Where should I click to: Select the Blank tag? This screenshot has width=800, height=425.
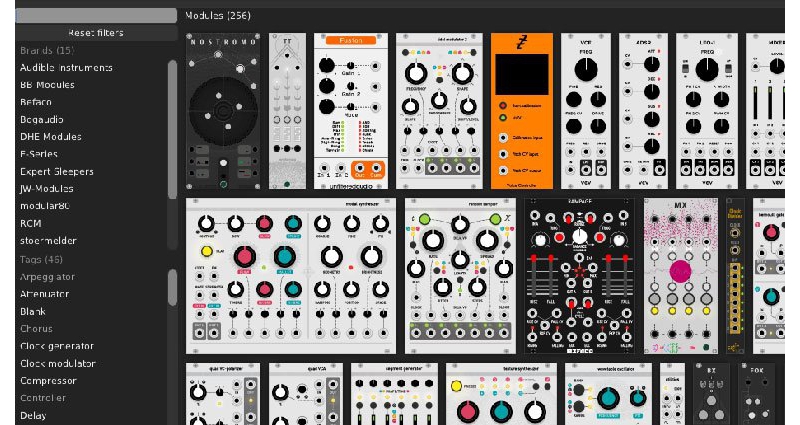click(x=33, y=312)
